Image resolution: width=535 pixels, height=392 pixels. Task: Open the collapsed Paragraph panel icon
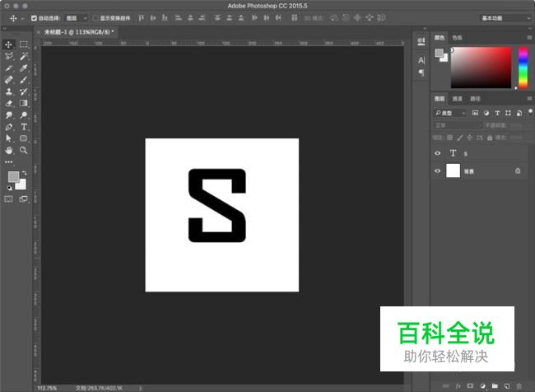point(421,72)
